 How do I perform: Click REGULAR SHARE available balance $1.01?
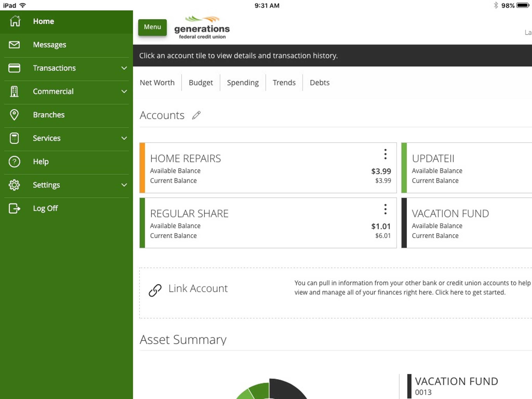381,226
